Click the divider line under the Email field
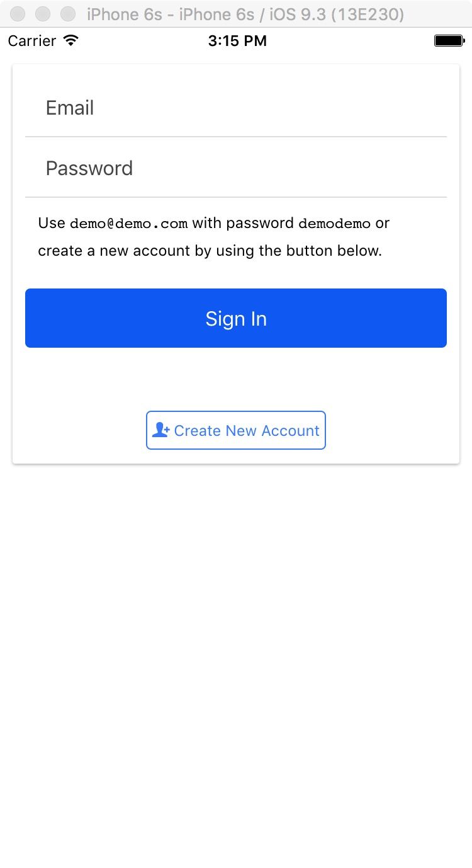This screenshot has height=868, width=472. (x=236, y=137)
